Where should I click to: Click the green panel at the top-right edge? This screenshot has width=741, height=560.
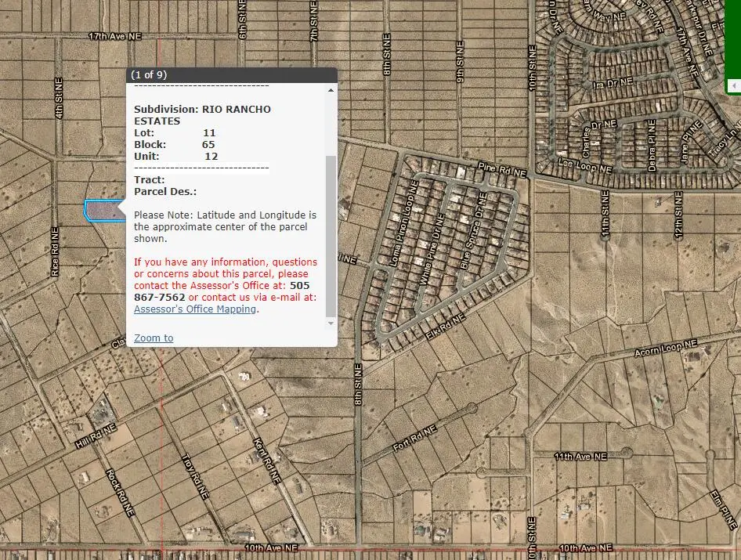(734, 39)
